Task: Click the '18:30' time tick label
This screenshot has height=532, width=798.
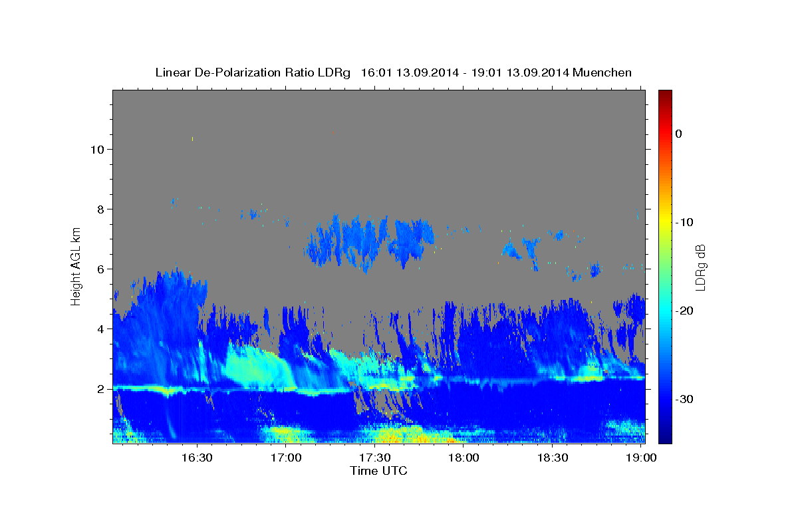Action: tap(552, 458)
